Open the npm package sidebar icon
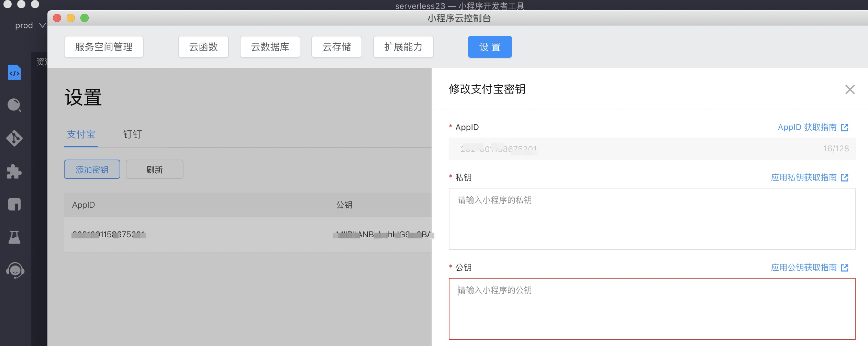The width and height of the screenshot is (868, 346). coord(14,204)
